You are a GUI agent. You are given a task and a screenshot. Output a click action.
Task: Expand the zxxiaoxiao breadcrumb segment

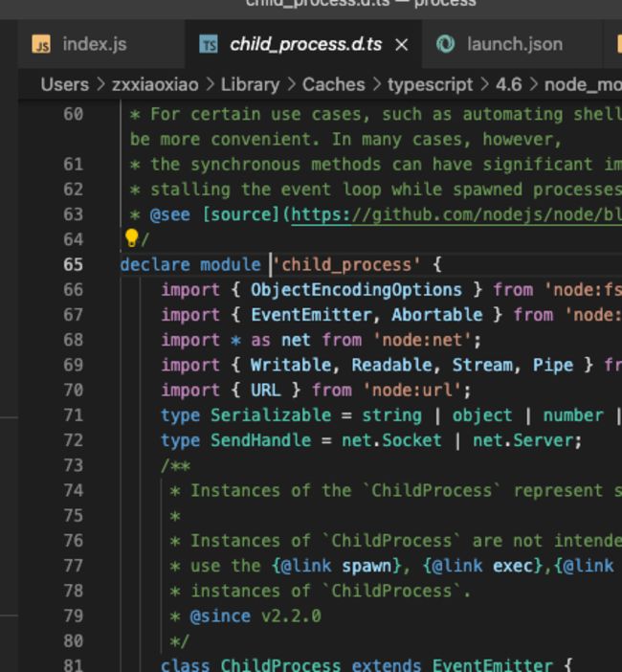155,84
